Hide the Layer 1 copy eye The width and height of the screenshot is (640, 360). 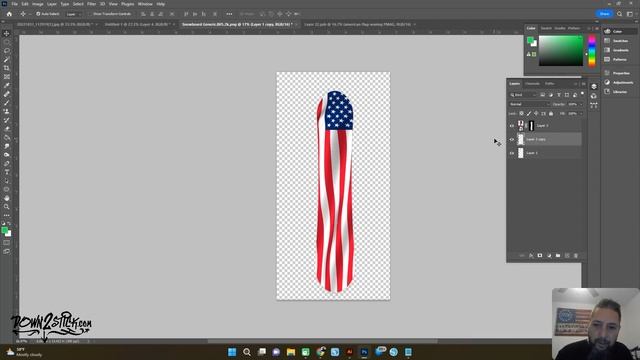click(512, 139)
